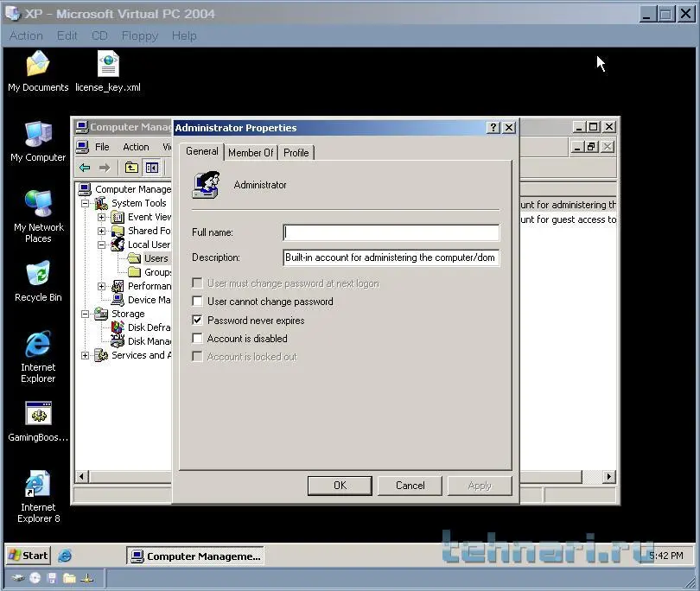Launch the Internet Explorer 8 shortcut
700x591 pixels.
38,496
